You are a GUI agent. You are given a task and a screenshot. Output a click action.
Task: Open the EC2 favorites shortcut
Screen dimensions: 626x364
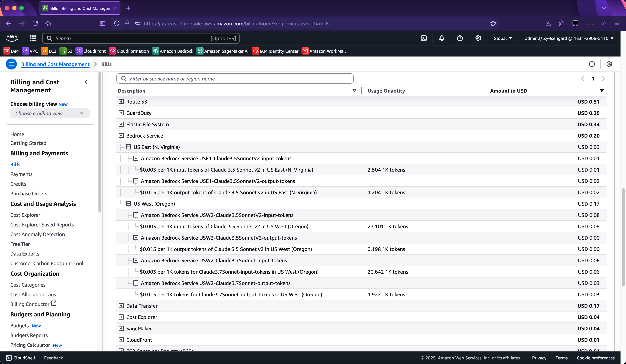(x=49, y=51)
